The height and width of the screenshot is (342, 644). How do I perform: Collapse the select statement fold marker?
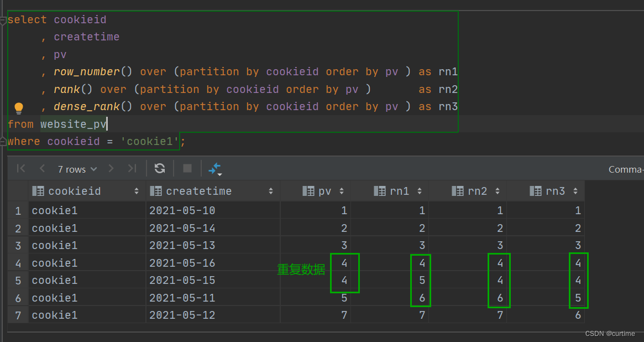click(3, 20)
